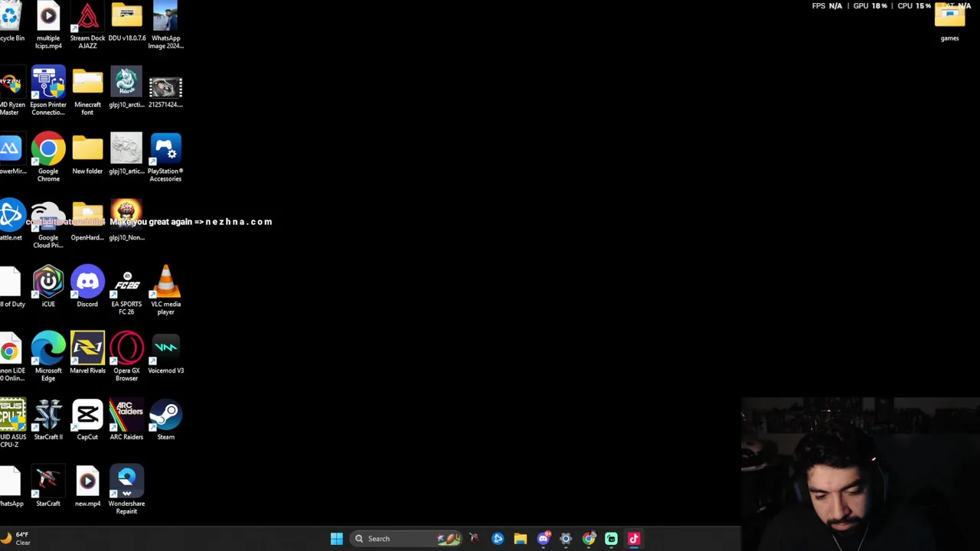Switch to Chrome in the taskbar
The image size is (980, 551).
point(589,539)
